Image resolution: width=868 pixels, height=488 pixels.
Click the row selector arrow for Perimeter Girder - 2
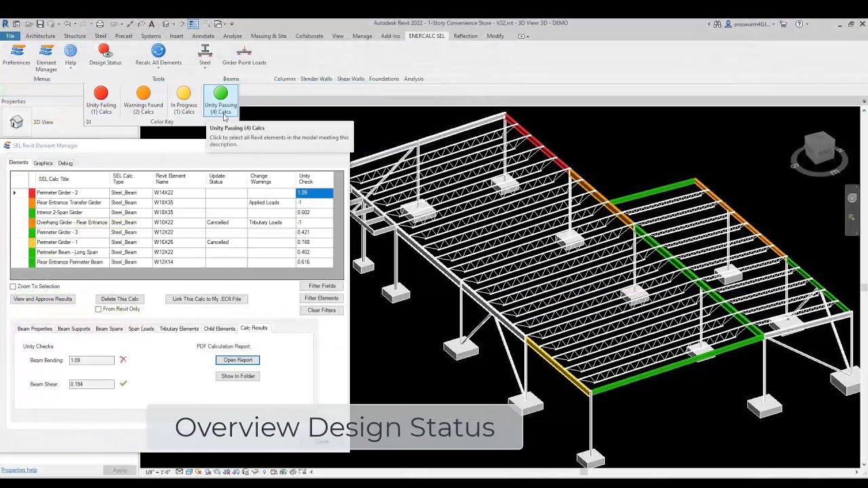pyautogui.click(x=15, y=193)
